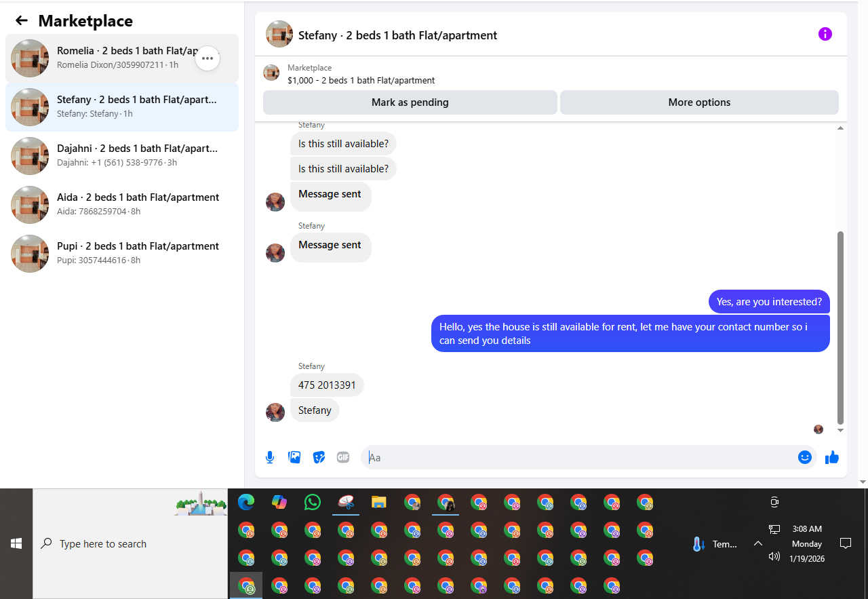Open Snipping Tool from the taskbar

pos(346,503)
